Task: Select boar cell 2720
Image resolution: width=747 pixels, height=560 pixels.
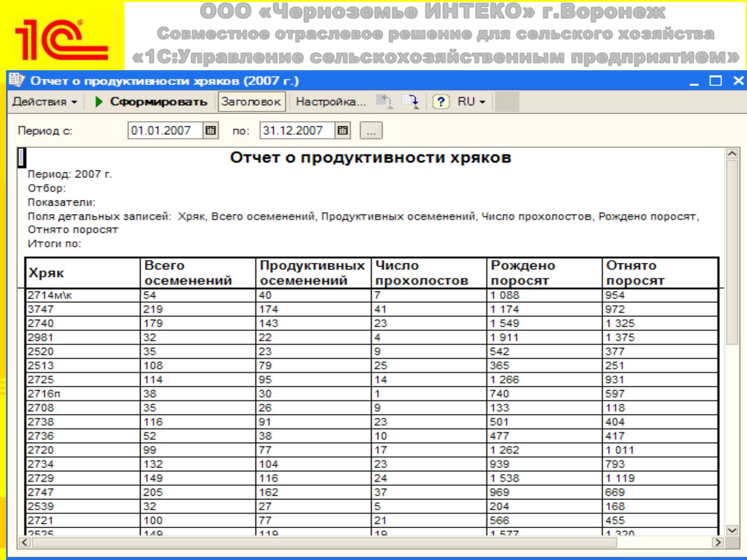Action: pyautogui.click(x=83, y=450)
